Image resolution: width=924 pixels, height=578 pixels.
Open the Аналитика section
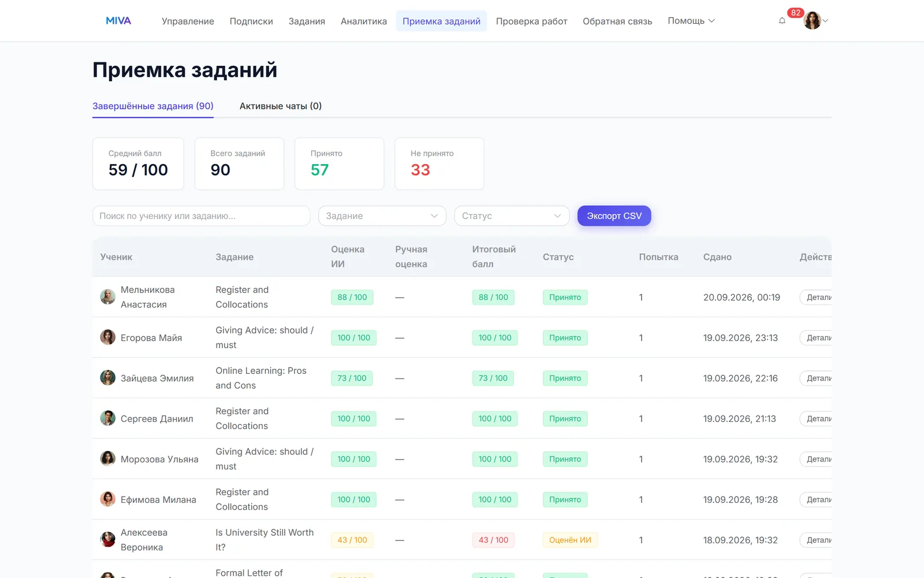[364, 21]
